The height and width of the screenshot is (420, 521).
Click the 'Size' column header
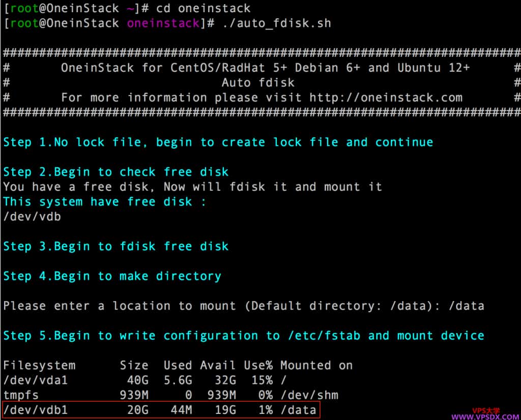tap(134, 365)
